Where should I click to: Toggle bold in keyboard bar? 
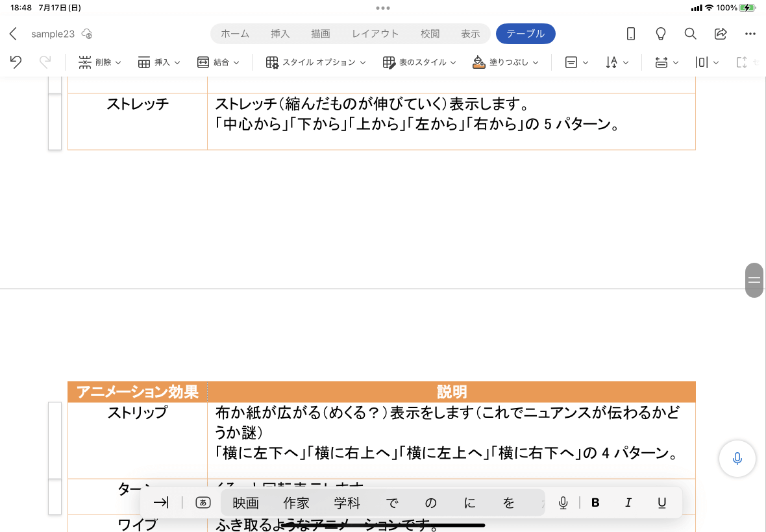[595, 503]
